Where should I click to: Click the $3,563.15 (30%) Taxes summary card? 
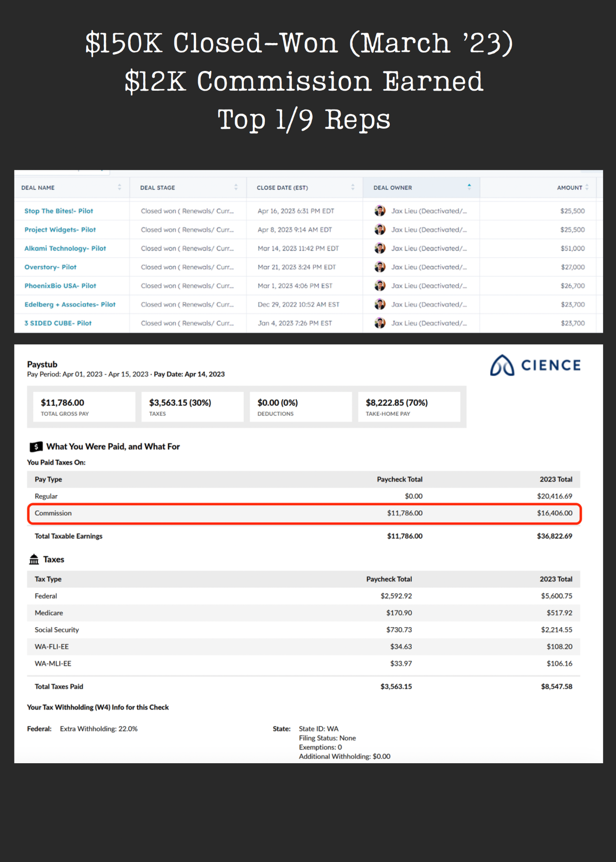click(193, 407)
